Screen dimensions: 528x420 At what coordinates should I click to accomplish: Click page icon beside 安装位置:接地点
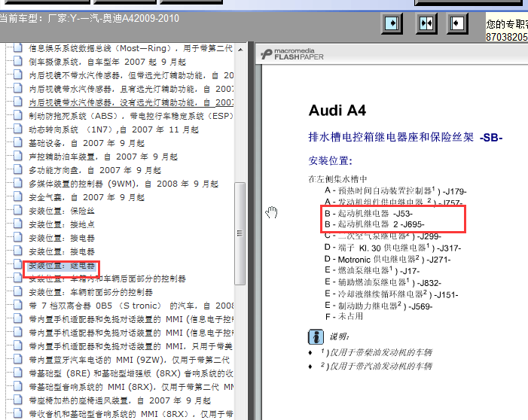18,223
